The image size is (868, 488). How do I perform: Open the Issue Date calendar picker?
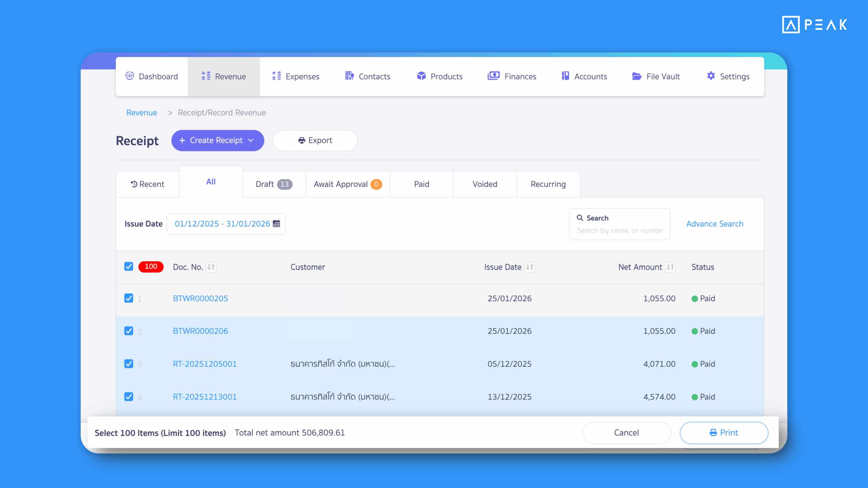pos(276,224)
